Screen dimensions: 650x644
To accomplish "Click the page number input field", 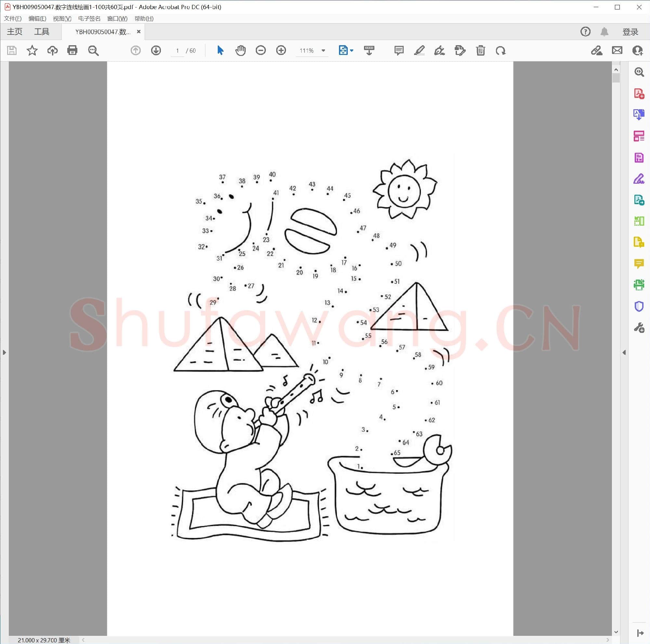I will (177, 50).
